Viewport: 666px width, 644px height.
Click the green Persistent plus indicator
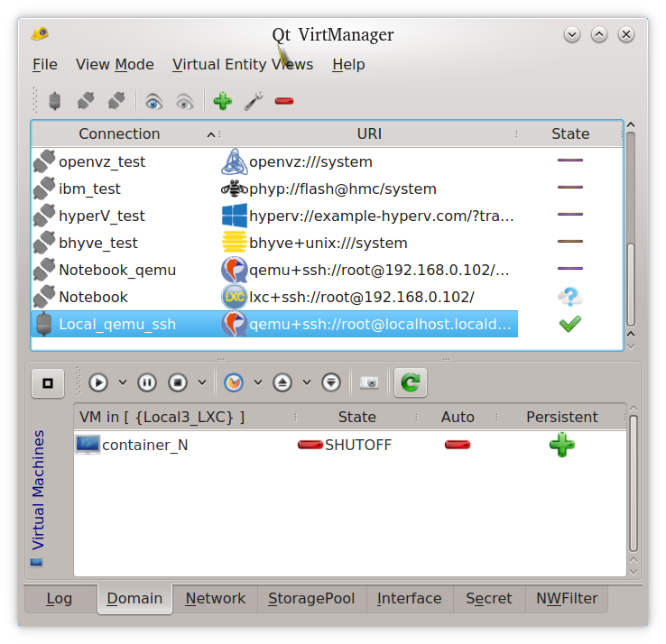(562, 445)
